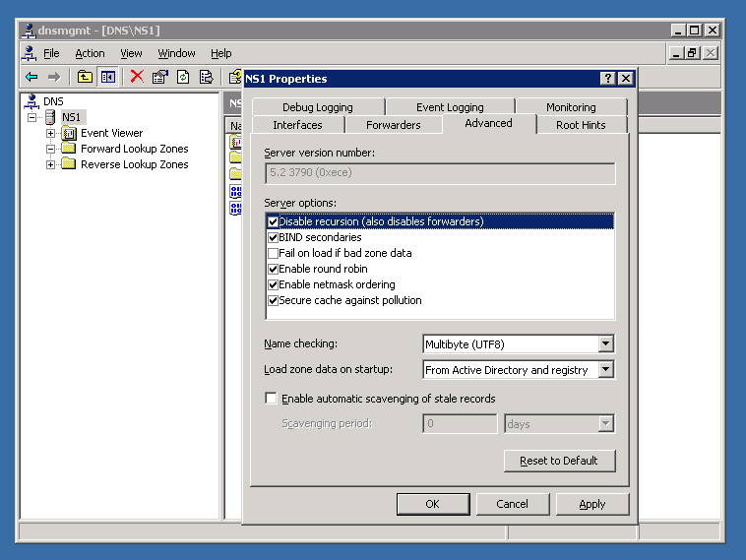Switch to the Monitoring tab
The height and width of the screenshot is (560, 746).
click(571, 107)
